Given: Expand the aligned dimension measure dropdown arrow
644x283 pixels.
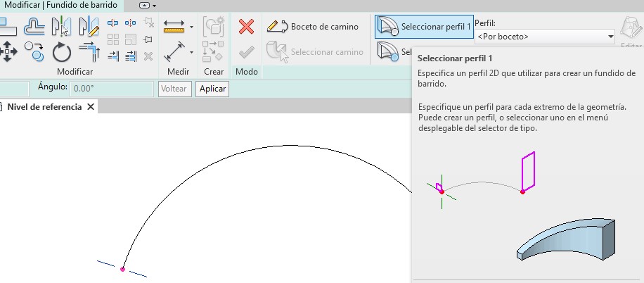Looking at the screenshot, I should coord(192,27).
